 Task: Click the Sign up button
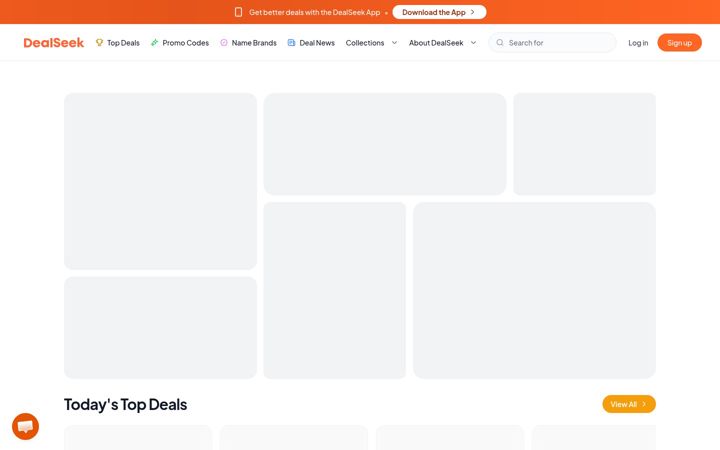[x=680, y=43]
